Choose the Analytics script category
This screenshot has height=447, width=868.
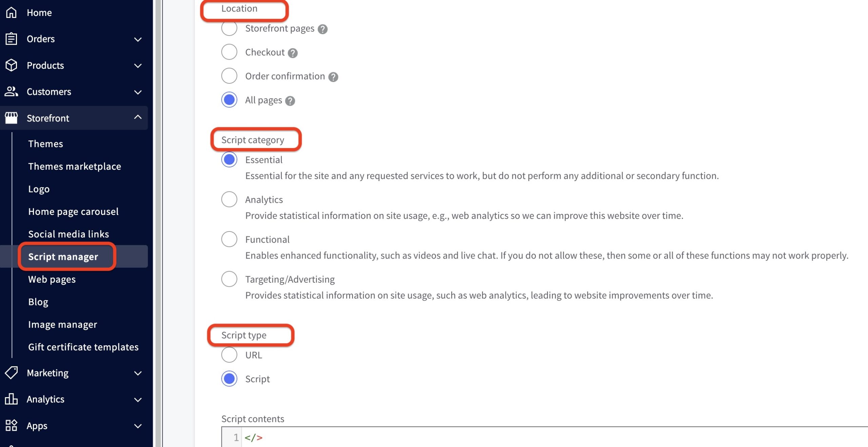[229, 199]
